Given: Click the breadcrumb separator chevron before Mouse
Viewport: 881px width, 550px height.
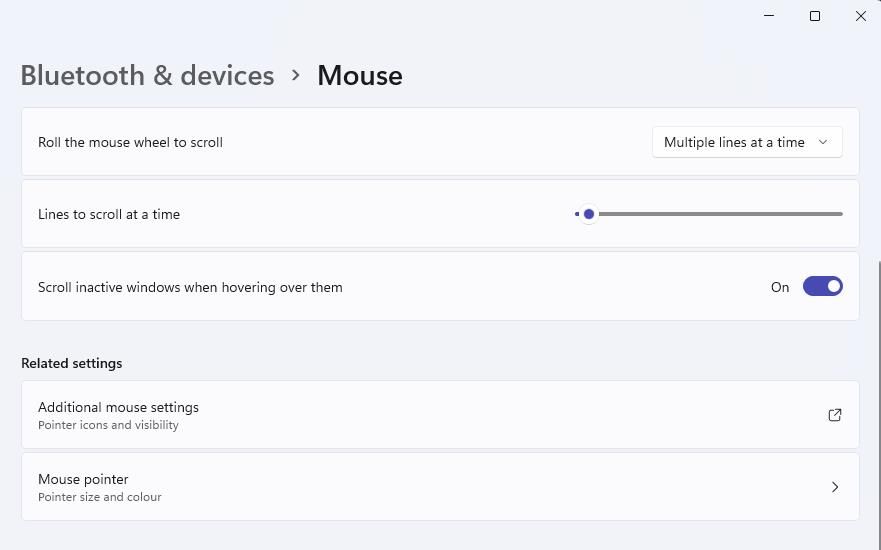Looking at the screenshot, I should [x=296, y=75].
